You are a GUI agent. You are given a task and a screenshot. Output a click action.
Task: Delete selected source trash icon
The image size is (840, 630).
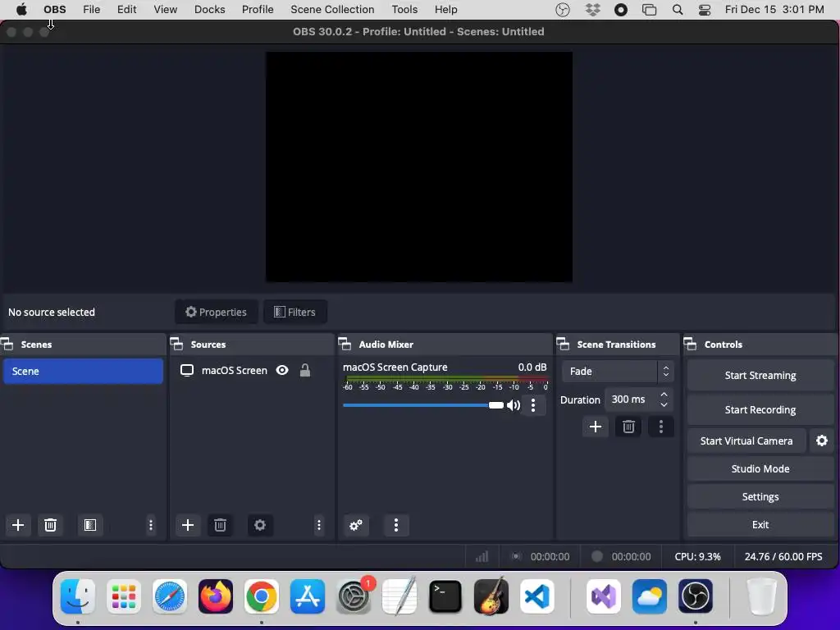(x=220, y=525)
